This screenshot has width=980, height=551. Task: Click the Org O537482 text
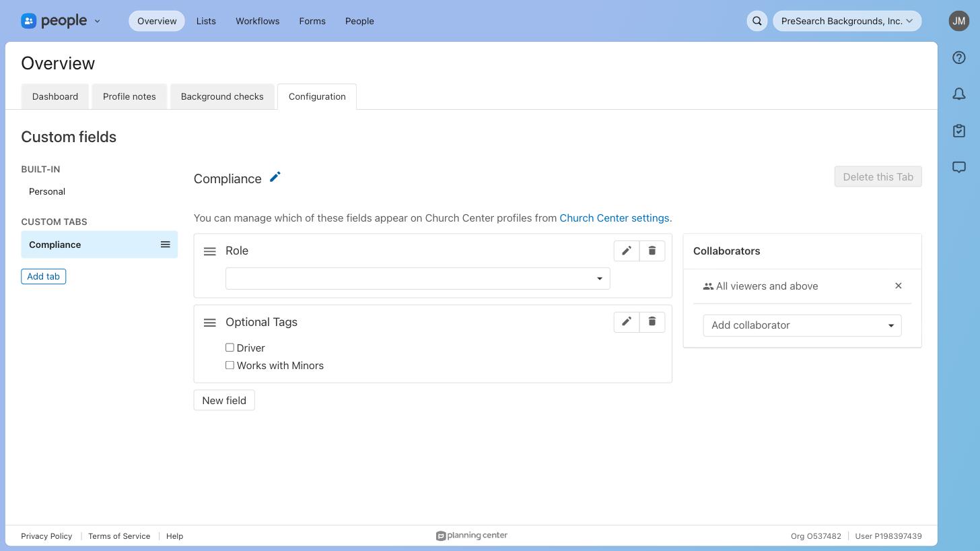(x=816, y=536)
